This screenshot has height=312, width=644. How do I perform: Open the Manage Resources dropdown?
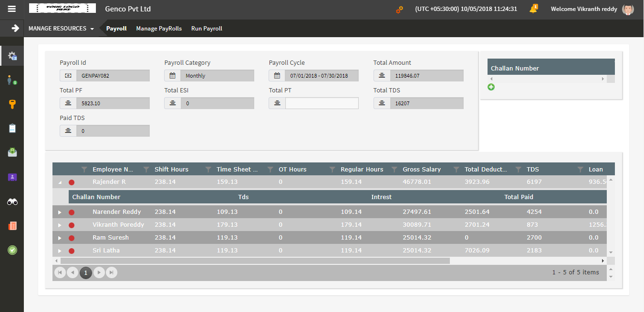(61, 29)
